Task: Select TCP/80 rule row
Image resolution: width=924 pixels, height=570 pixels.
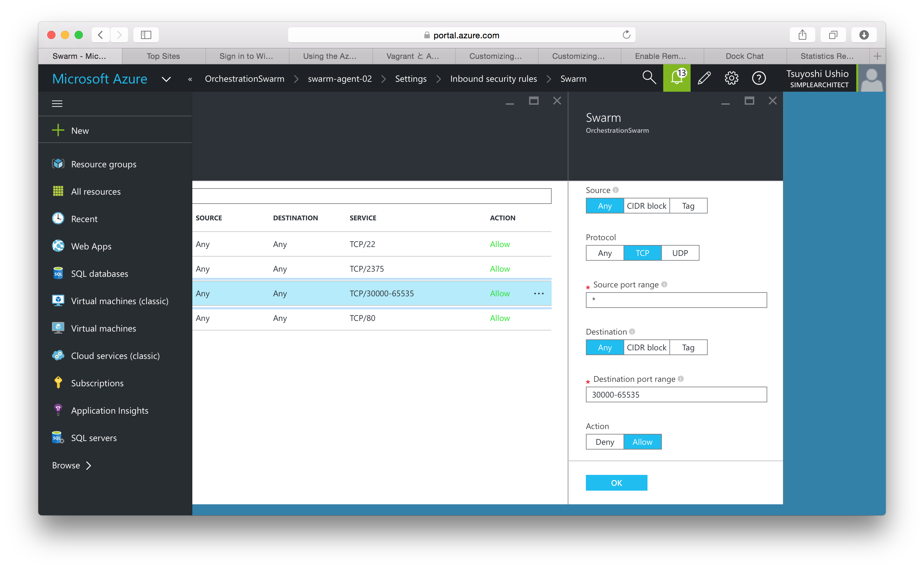Action: tap(372, 318)
